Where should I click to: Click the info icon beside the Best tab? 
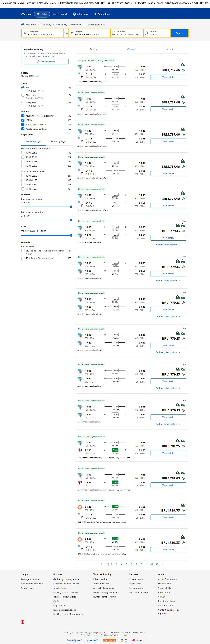97,49
